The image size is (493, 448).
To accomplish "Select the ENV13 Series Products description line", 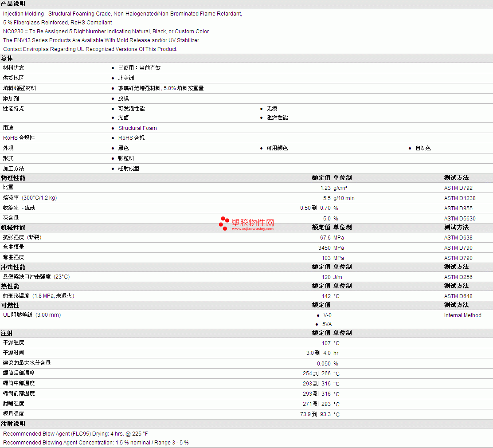I will pyautogui.click(x=102, y=40).
